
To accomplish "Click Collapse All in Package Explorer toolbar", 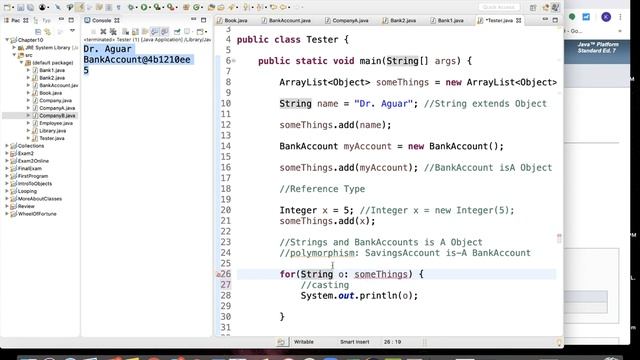I will pyautogui.click(x=38, y=31).
